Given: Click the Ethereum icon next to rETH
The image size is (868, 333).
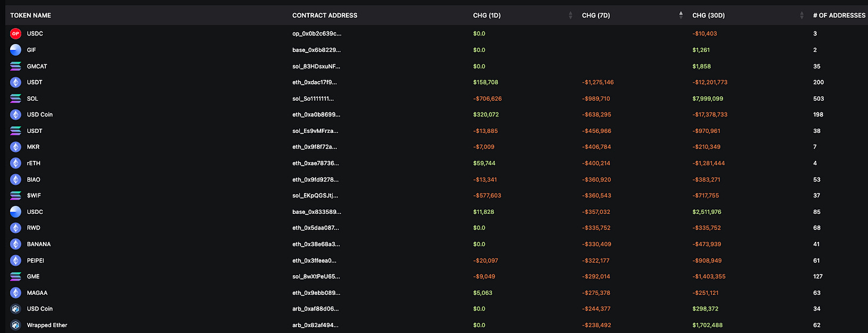Looking at the screenshot, I should click(15, 163).
